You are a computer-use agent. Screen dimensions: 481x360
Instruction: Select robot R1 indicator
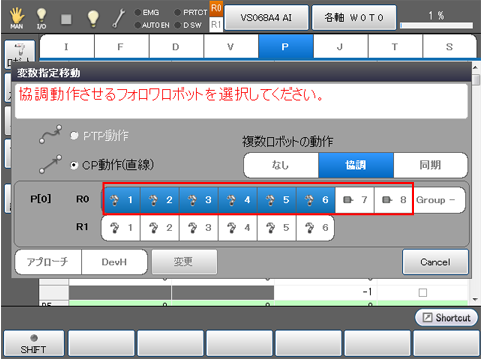click(216, 24)
